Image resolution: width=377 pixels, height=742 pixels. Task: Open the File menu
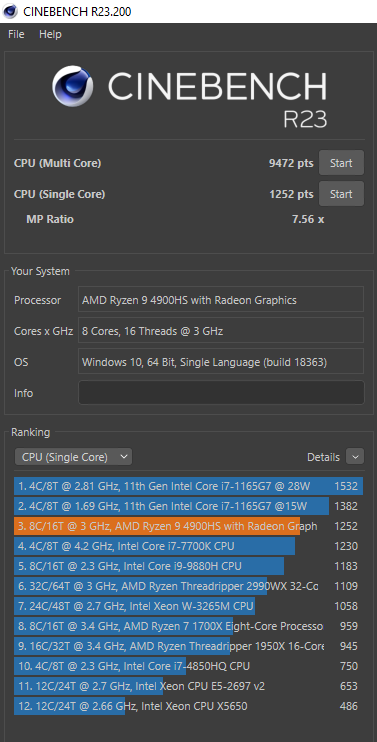click(16, 34)
